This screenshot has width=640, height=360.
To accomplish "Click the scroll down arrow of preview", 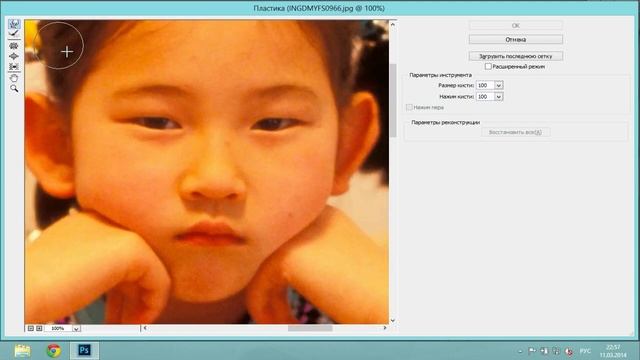I will (x=393, y=320).
